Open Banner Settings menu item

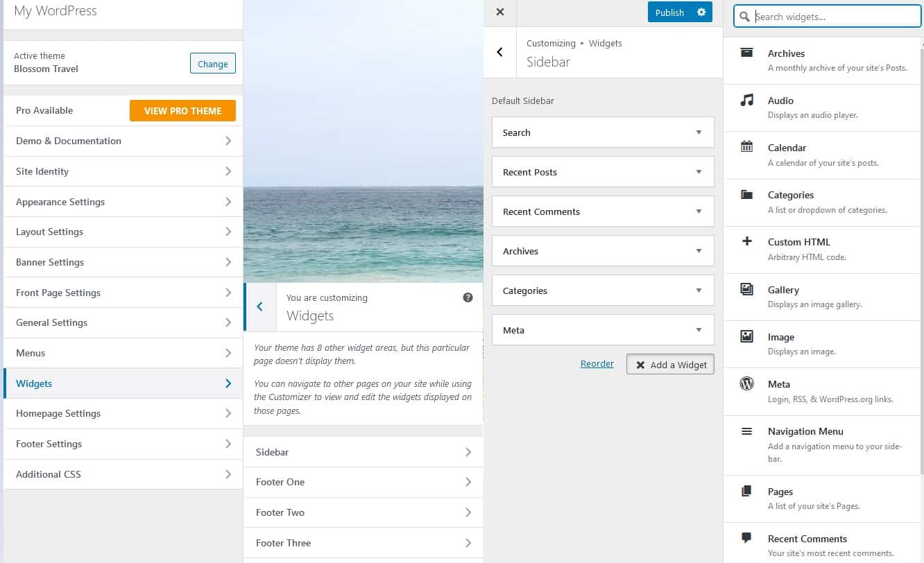click(x=123, y=262)
